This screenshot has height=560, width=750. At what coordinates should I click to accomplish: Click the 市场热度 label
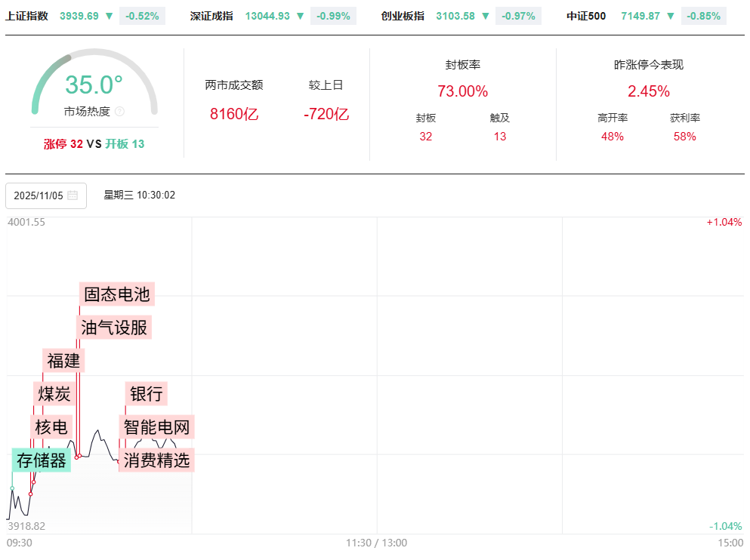(87, 112)
